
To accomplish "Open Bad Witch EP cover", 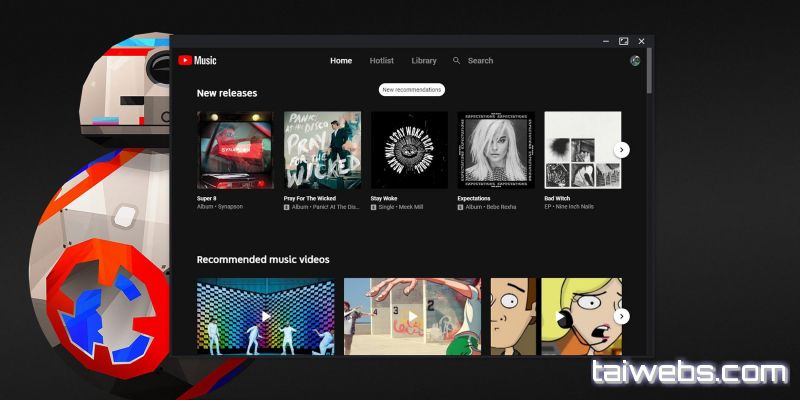I will [x=582, y=149].
